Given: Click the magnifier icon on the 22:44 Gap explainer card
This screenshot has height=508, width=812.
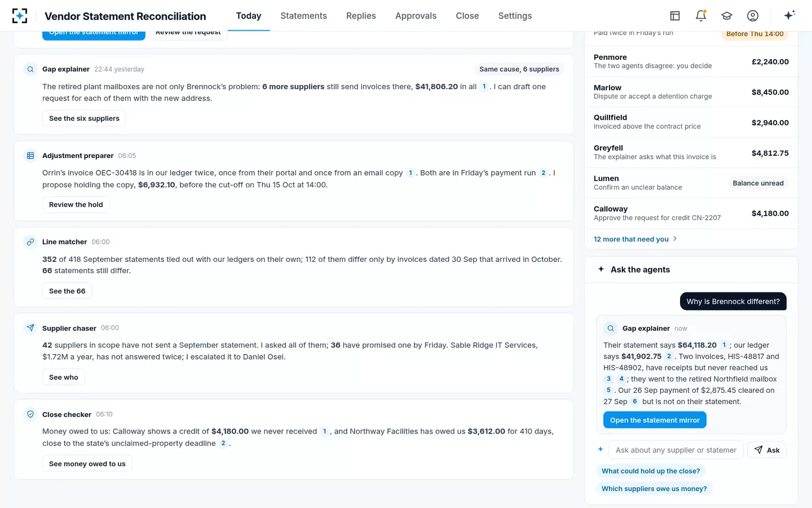Looking at the screenshot, I should click(30, 69).
